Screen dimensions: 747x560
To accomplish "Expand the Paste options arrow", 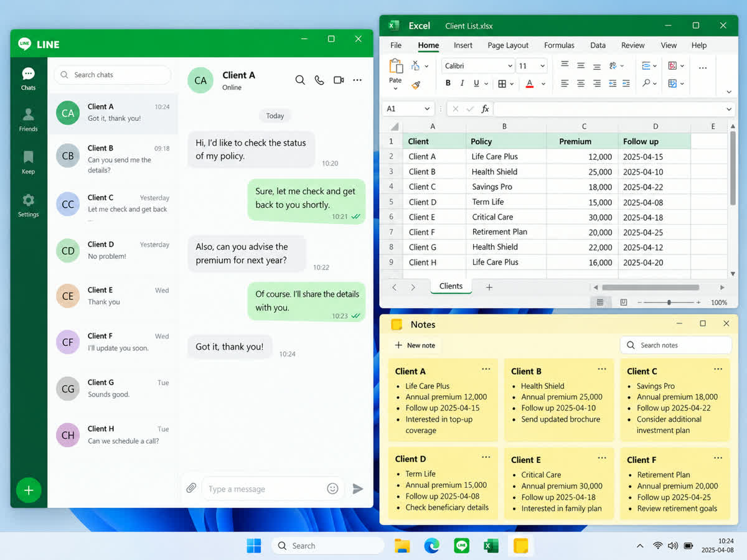I will point(395,89).
